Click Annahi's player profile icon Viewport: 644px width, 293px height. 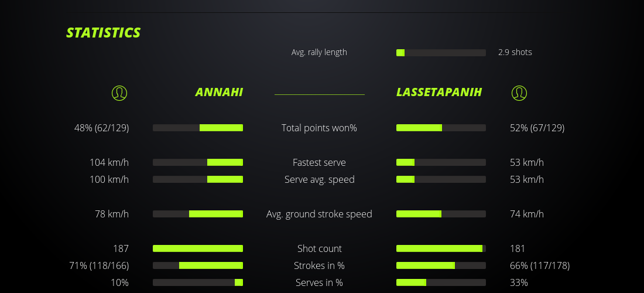tap(119, 93)
